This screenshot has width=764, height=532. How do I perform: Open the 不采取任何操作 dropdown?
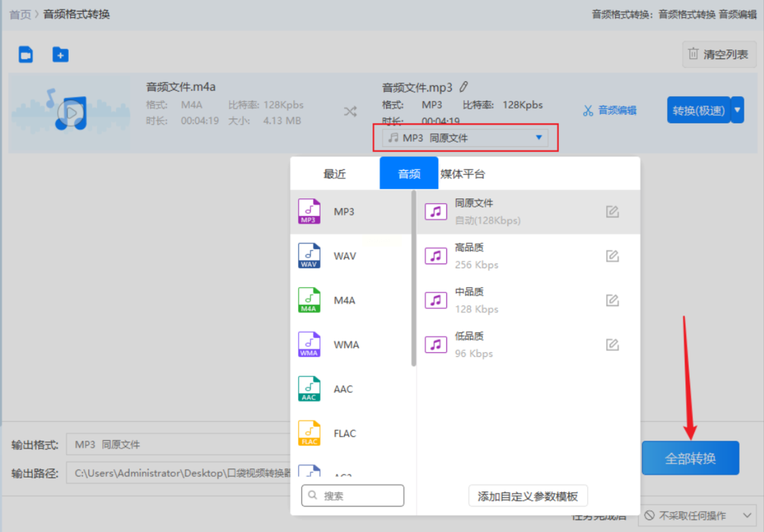coord(697,515)
